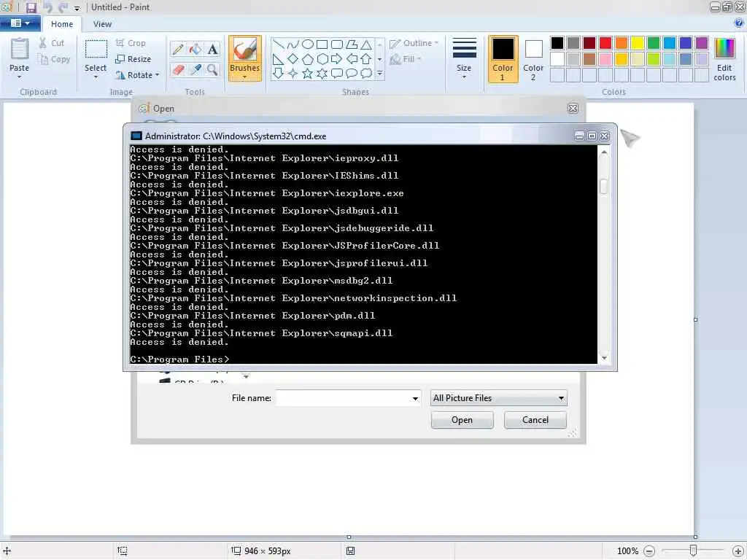747x560 pixels.
Task: Click the cmd window scroll down arrow
Action: click(604, 358)
